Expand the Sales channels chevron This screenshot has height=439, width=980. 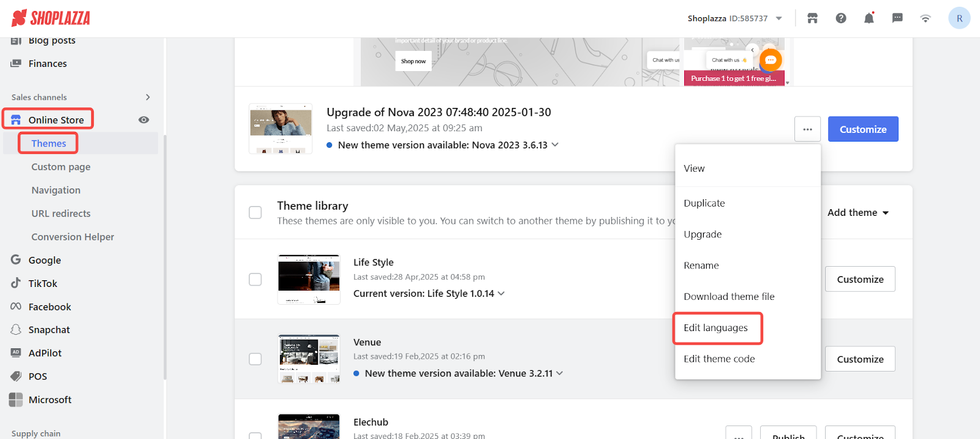tap(148, 97)
